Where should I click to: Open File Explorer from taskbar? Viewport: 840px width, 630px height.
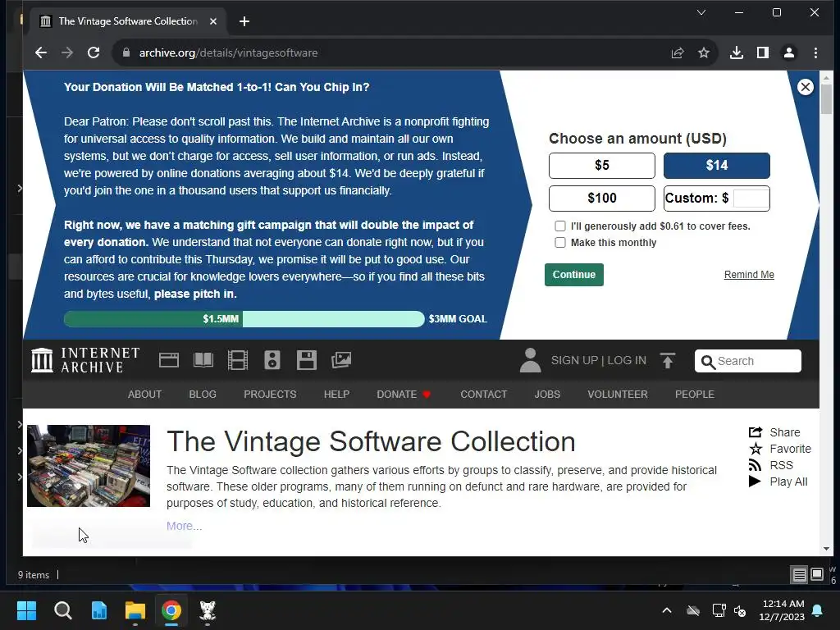click(135, 610)
